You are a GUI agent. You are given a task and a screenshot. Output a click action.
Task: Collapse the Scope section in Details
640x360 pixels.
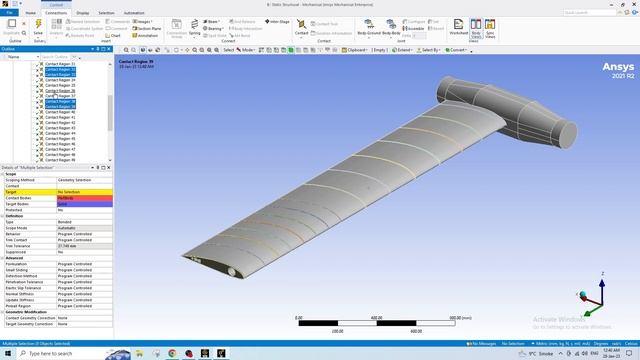2,174
